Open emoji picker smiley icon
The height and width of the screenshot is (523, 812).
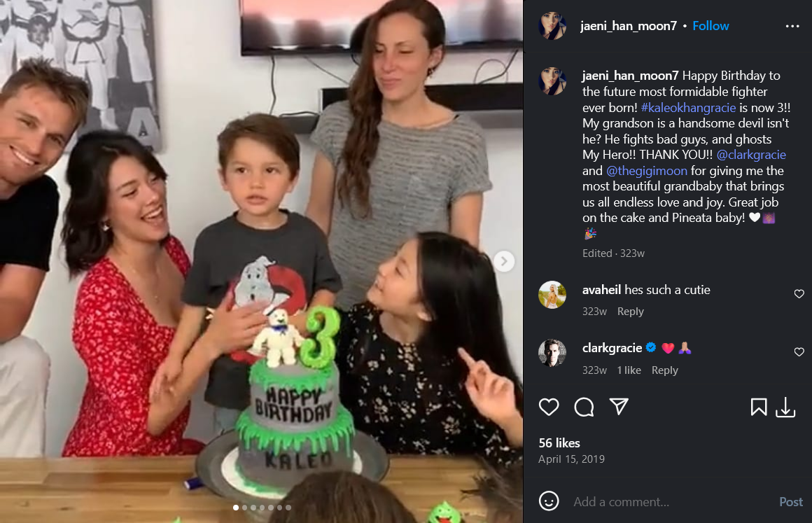click(x=549, y=501)
